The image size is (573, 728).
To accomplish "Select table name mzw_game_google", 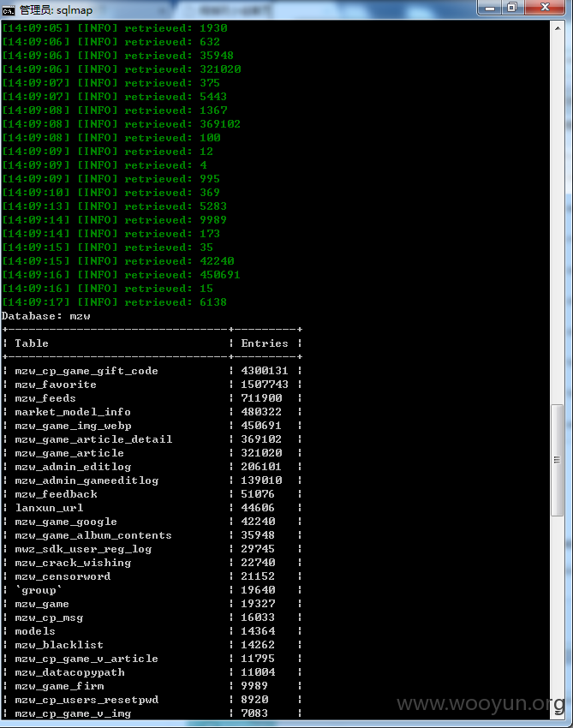I will click(66, 522).
